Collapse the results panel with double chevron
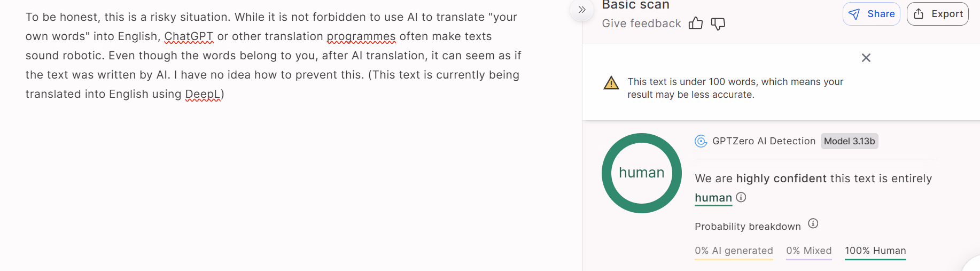The height and width of the screenshot is (271, 980). [582, 10]
